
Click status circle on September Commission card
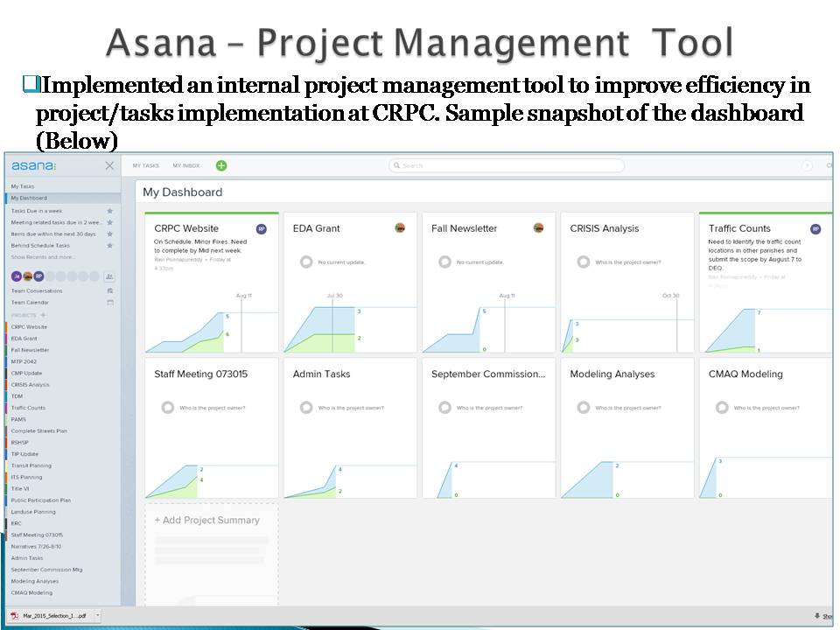444,408
